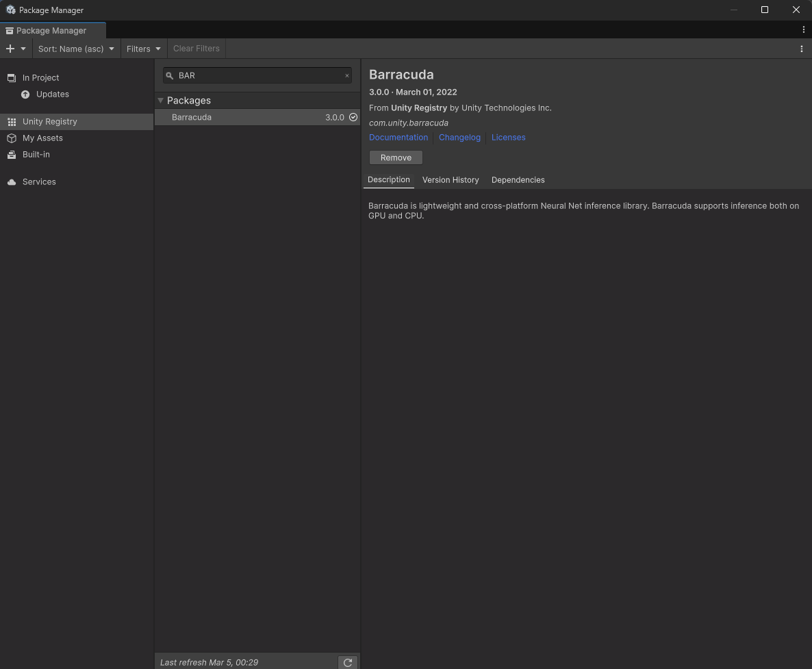The width and height of the screenshot is (812, 669).
Task: Open the Documentation link
Action: point(398,137)
